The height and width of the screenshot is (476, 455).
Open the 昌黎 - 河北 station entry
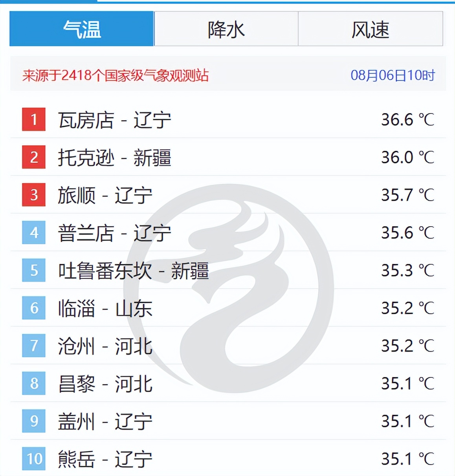tap(228, 383)
